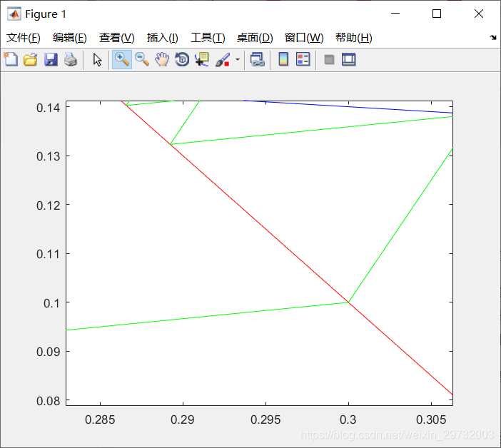
Task: Create a new figure with the New icon
Action: tap(11, 59)
